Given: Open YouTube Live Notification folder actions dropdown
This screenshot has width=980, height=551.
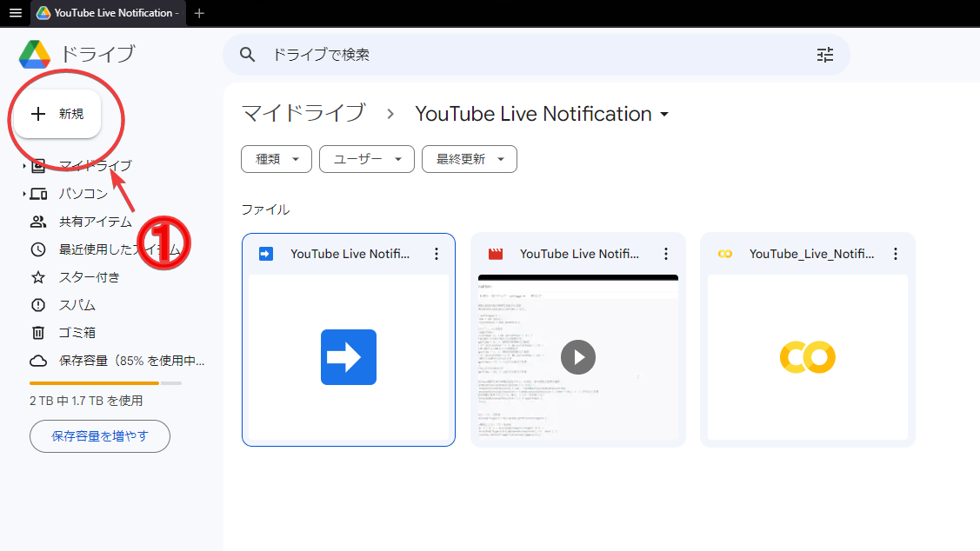Looking at the screenshot, I should pyautogui.click(x=664, y=114).
